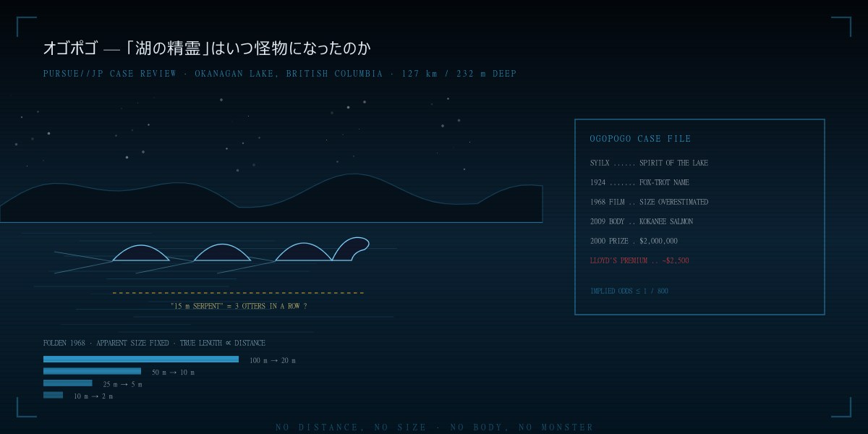The height and width of the screenshot is (434, 868).
Task: Select the 2000 PRIZE $2,000,000 row
Action: tap(634, 241)
